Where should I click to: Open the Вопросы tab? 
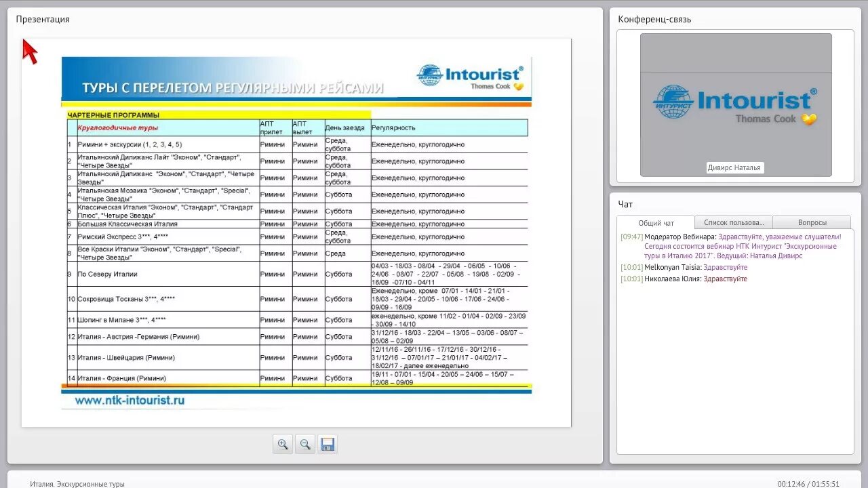point(812,222)
